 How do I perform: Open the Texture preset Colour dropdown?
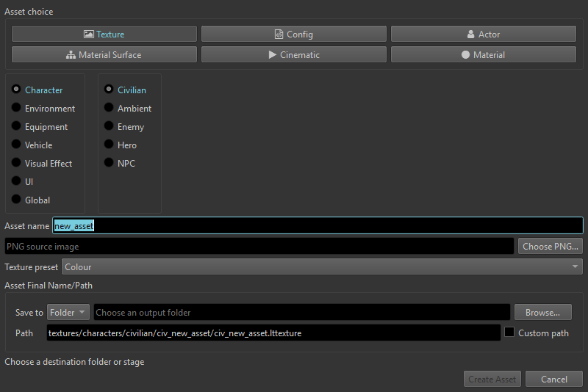(322, 266)
